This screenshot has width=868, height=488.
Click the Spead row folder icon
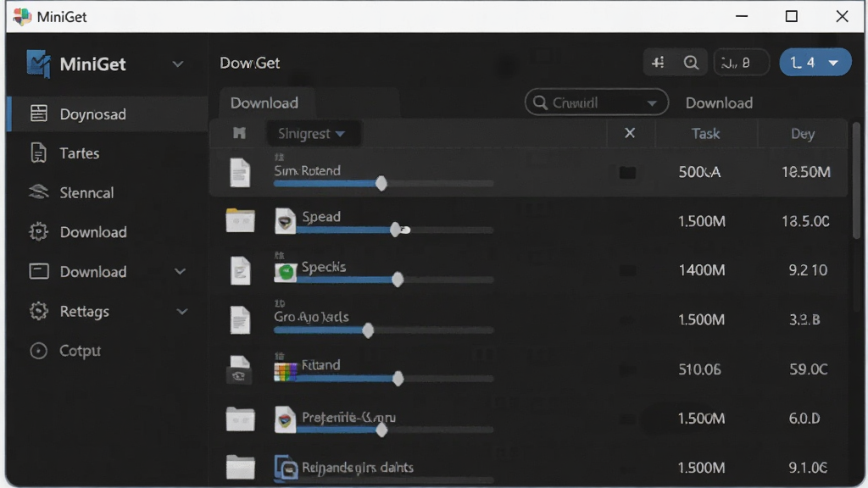pyautogui.click(x=240, y=220)
